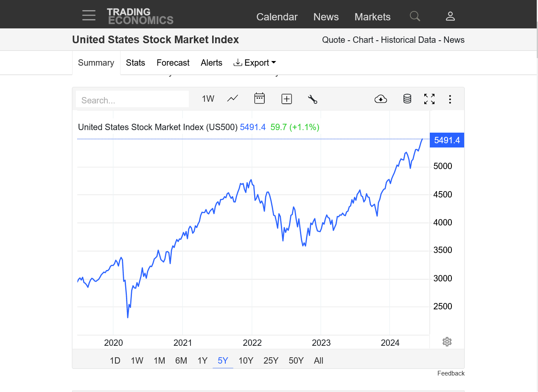Open the hamburger navigation menu
The image size is (538, 392).
click(89, 16)
